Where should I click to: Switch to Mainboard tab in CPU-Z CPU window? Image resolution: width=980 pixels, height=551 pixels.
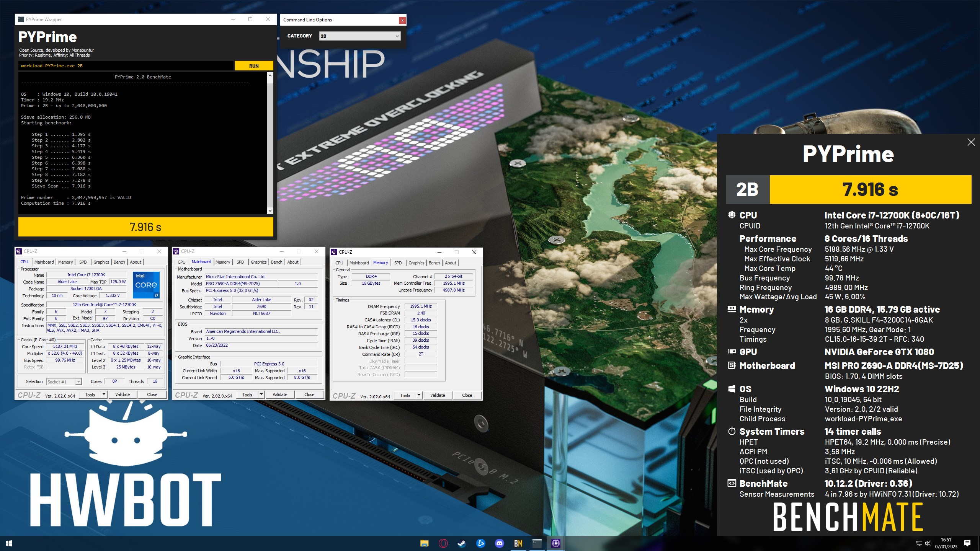coord(44,262)
